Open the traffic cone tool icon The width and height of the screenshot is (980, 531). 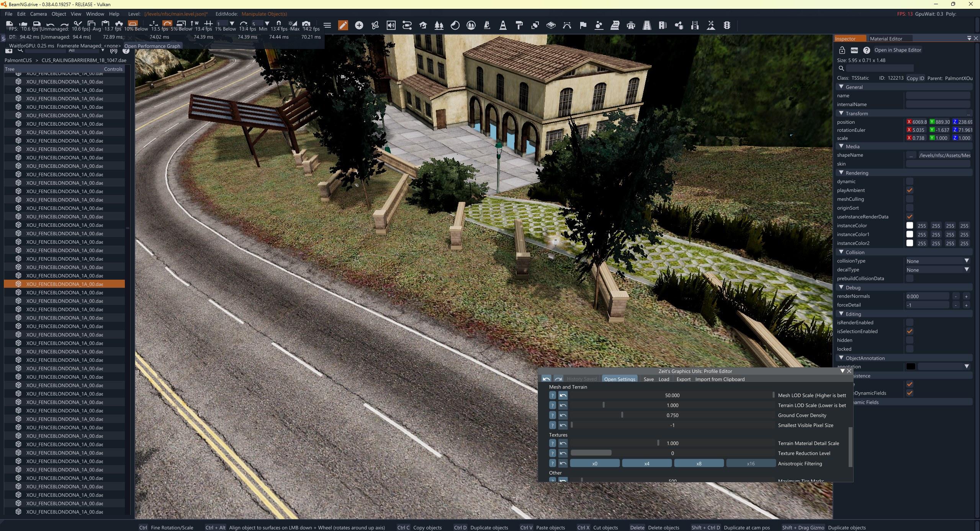pos(503,26)
